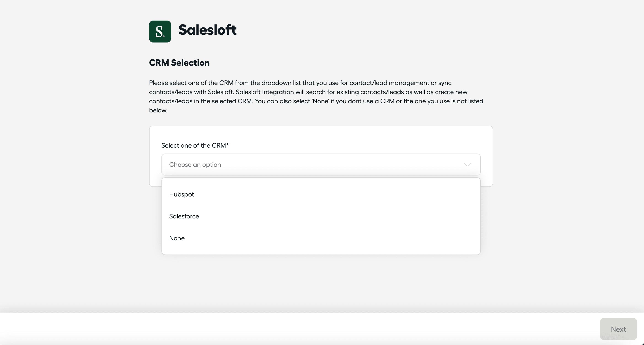The height and width of the screenshot is (345, 644).
Task: Choose Salesforce as the CRM
Action: [184, 216]
